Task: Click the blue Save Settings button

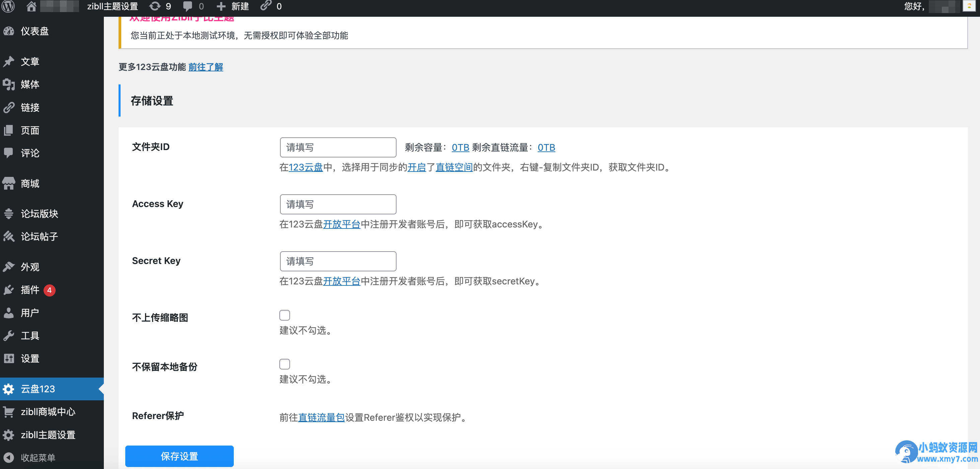Action: pyautogui.click(x=179, y=456)
